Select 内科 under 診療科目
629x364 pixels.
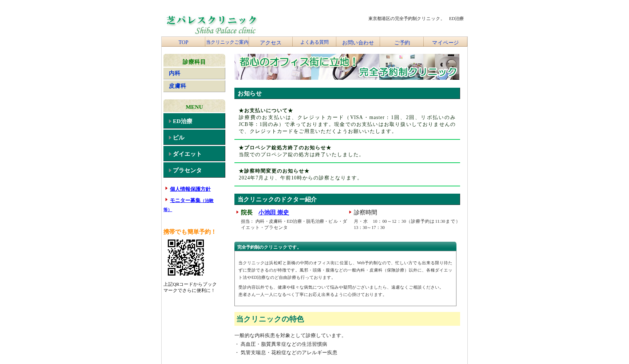pyautogui.click(x=175, y=73)
